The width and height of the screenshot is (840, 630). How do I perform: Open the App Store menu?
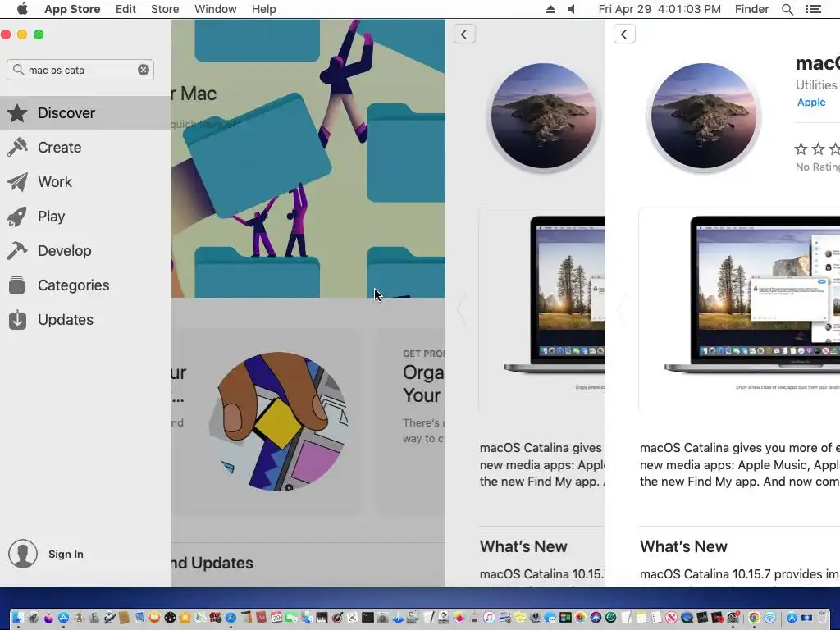pos(72,9)
